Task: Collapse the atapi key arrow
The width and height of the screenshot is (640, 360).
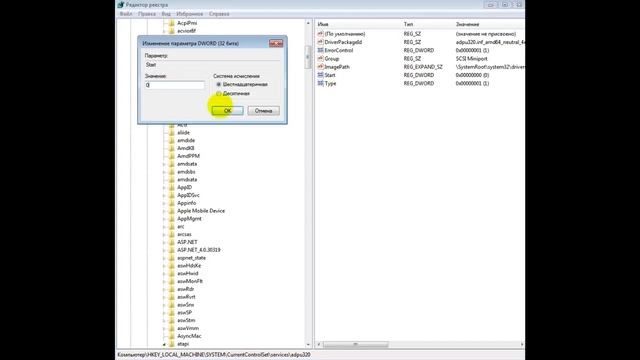Action: pyautogui.click(x=164, y=344)
